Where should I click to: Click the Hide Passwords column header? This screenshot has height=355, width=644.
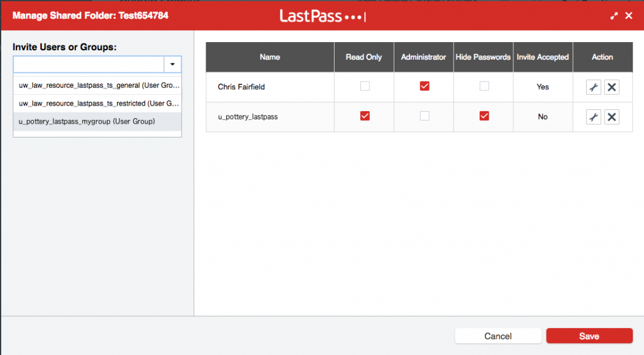click(483, 57)
